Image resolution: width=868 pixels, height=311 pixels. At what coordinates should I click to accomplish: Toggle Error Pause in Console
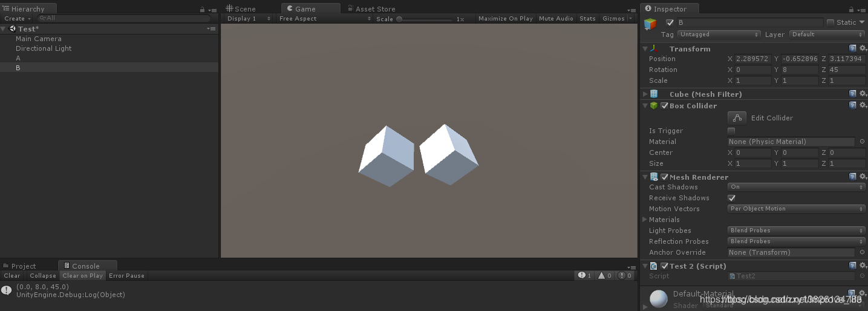pyautogui.click(x=127, y=275)
